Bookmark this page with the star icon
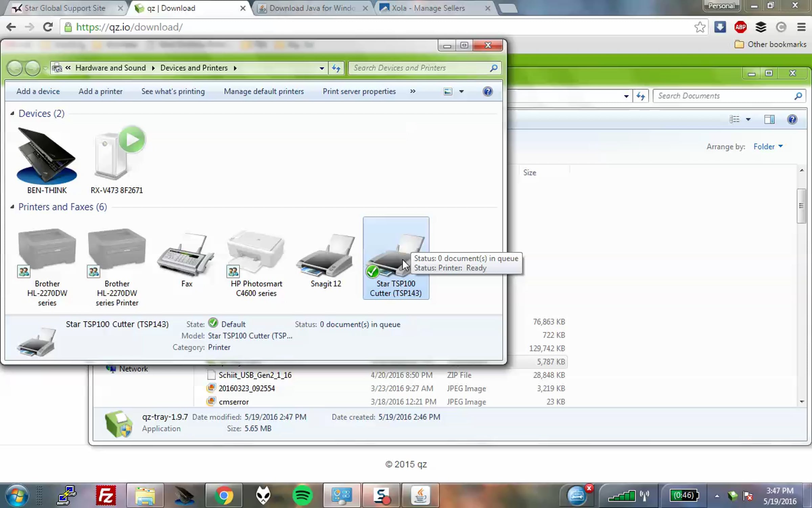 coord(700,27)
